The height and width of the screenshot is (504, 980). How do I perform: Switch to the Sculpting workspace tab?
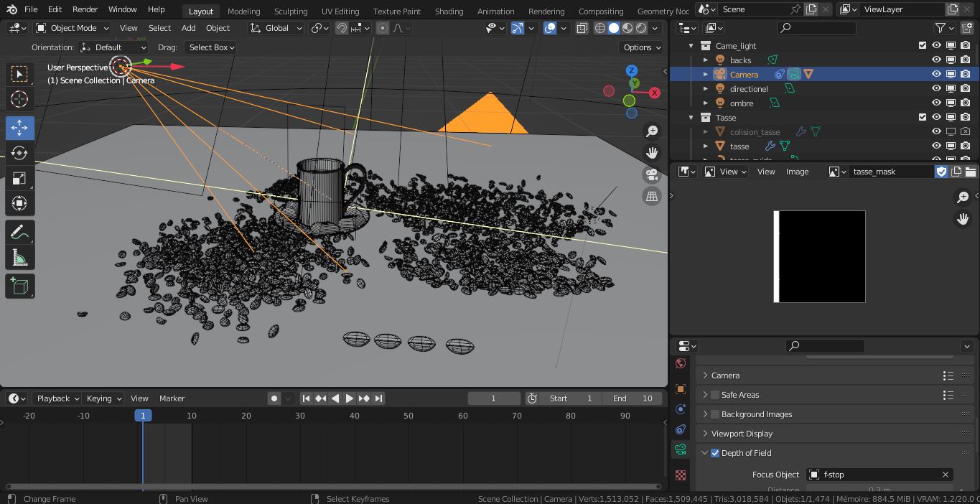pyautogui.click(x=290, y=11)
